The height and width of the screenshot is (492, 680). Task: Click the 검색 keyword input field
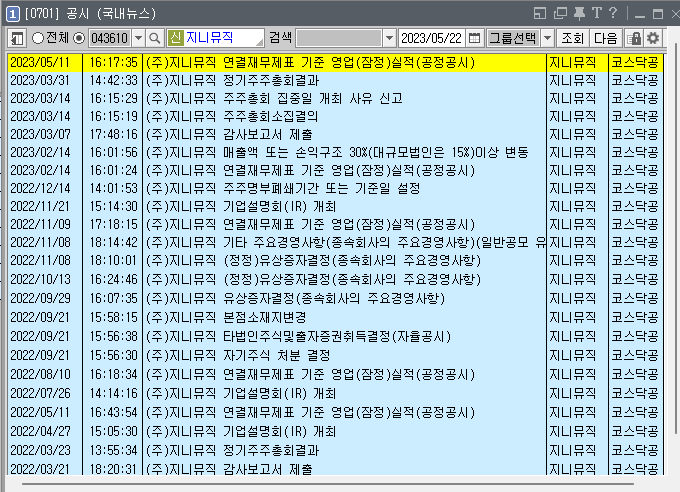(339, 38)
